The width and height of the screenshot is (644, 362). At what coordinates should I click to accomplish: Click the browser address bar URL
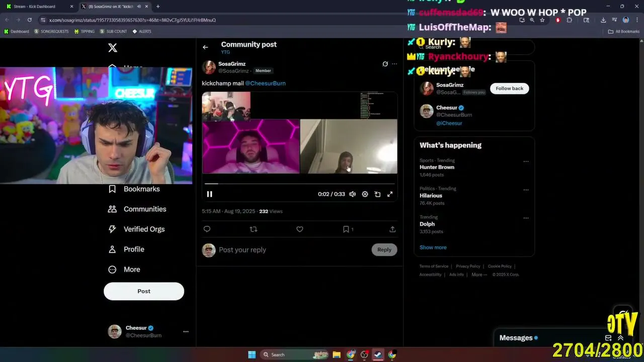(132, 20)
